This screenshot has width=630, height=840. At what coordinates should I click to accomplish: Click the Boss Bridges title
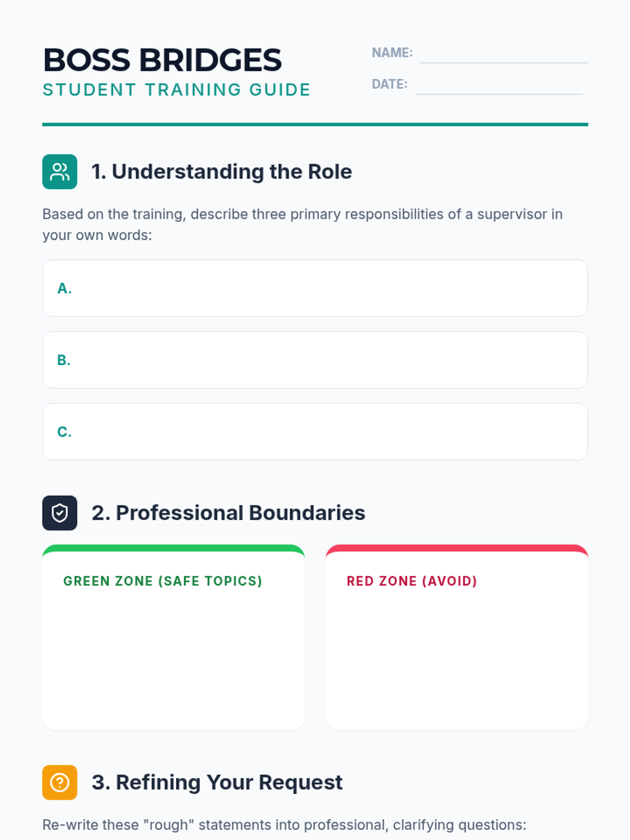162,60
